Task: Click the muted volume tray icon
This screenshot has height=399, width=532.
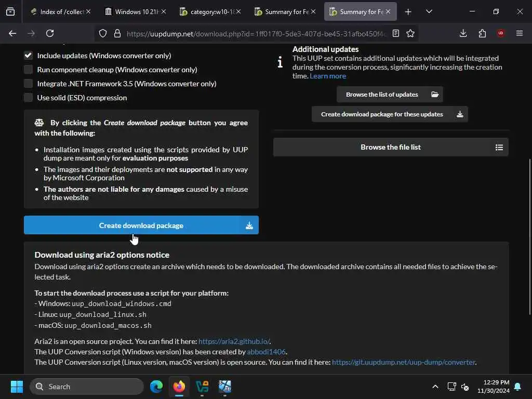Action: 465,387
